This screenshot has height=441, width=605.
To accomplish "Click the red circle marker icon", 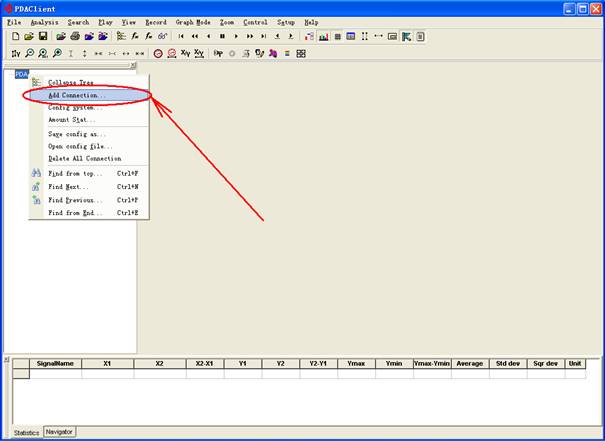I will click(158, 52).
